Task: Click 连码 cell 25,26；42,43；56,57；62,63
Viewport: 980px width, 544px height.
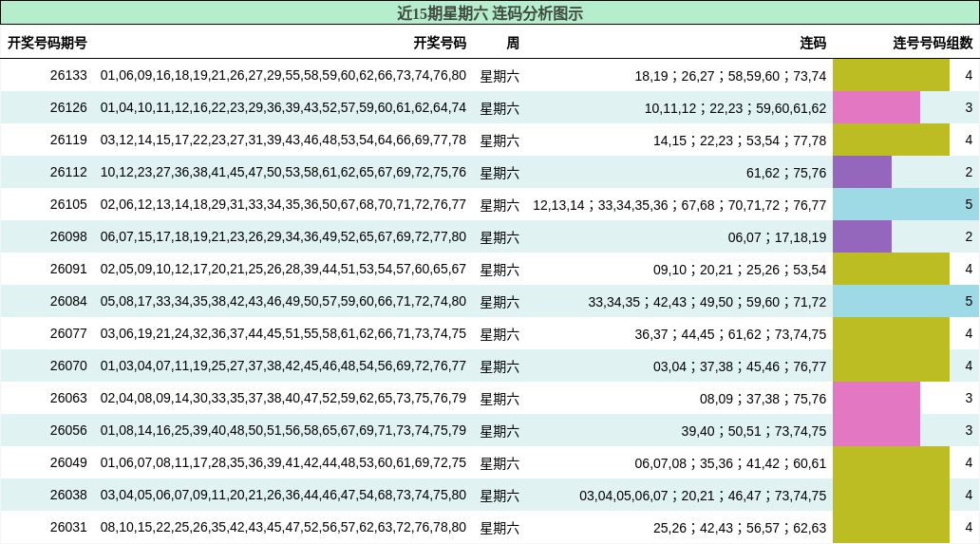Action: point(740,528)
